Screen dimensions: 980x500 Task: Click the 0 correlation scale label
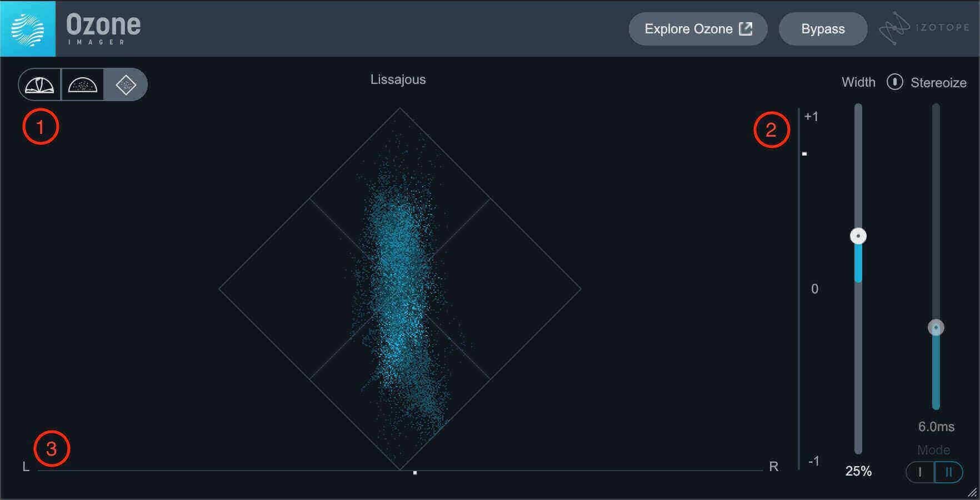click(814, 289)
